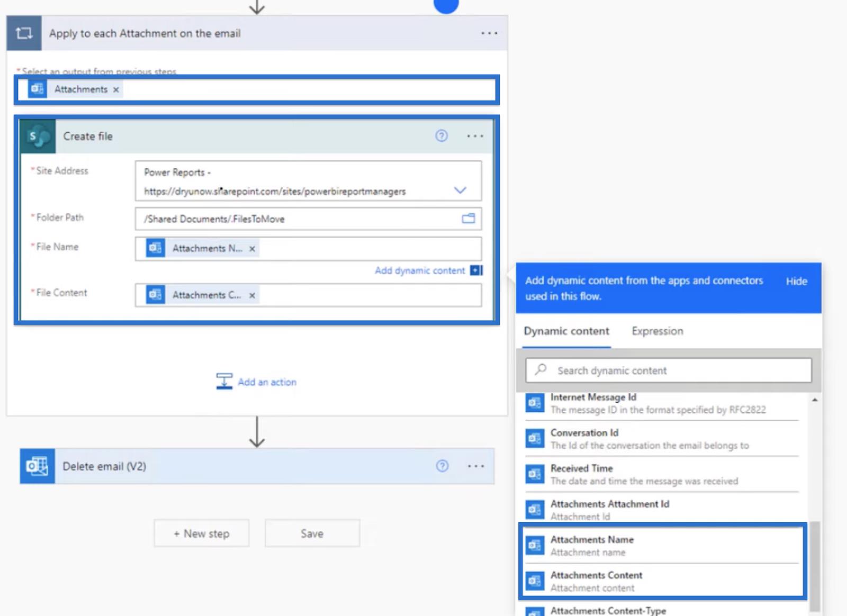Expand the Site Address dropdown
Screen dimensions: 847x616
click(x=460, y=190)
